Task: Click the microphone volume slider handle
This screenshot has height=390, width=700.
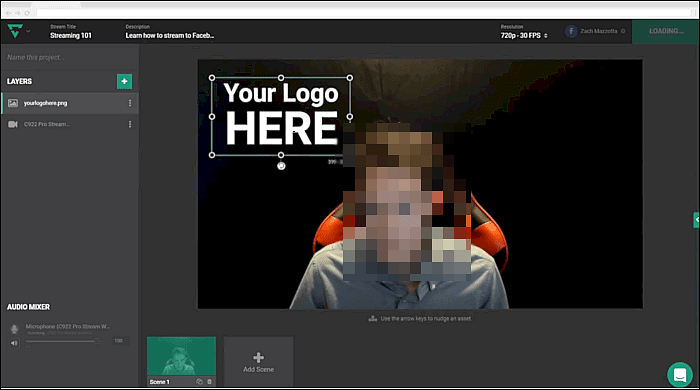Action: coord(96,341)
